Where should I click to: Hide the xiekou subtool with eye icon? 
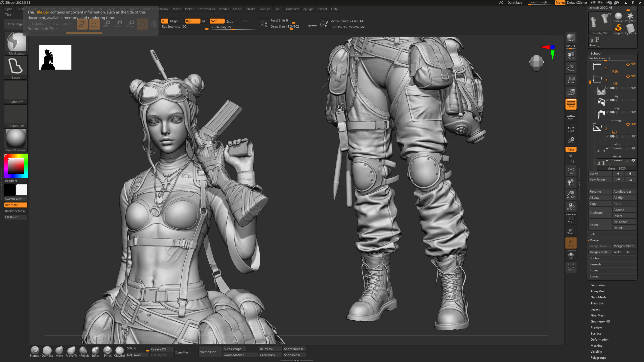pos(633,136)
